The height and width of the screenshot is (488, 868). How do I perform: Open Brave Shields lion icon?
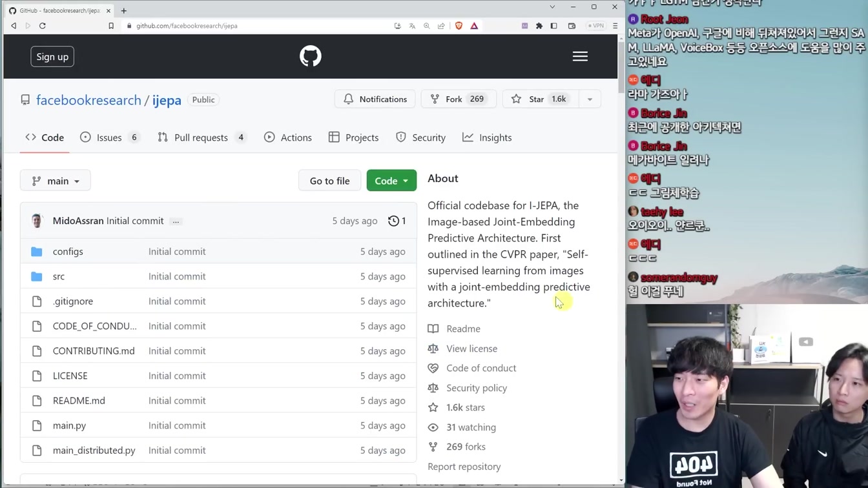tap(459, 26)
